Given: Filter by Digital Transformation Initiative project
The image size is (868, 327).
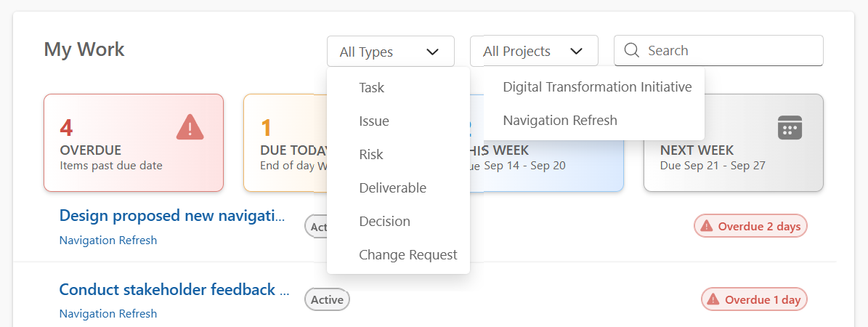Looking at the screenshot, I should [597, 87].
